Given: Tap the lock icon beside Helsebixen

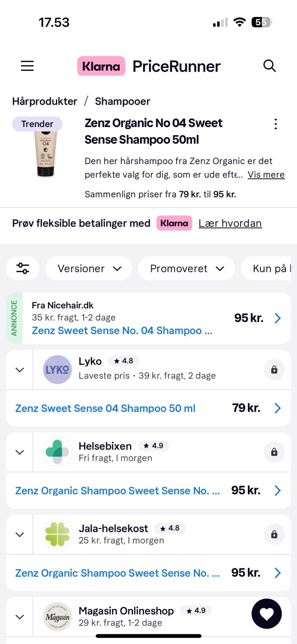Looking at the screenshot, I should 274,452.
